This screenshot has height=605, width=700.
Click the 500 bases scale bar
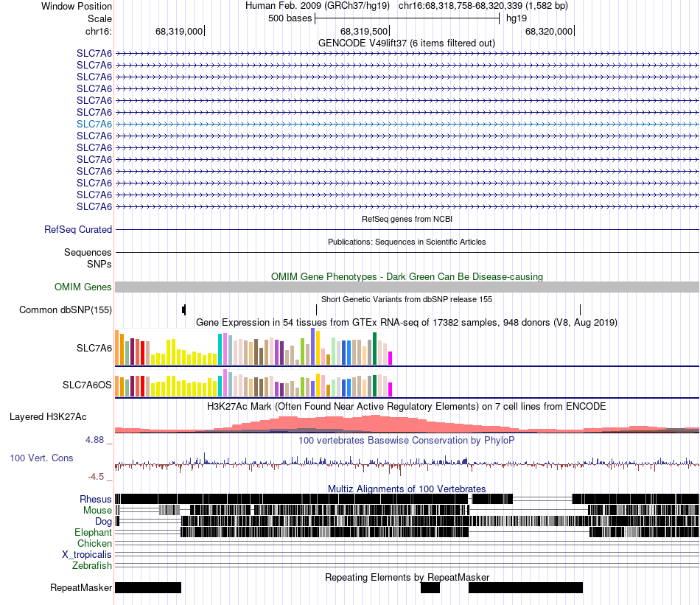(x=407, y=18)
